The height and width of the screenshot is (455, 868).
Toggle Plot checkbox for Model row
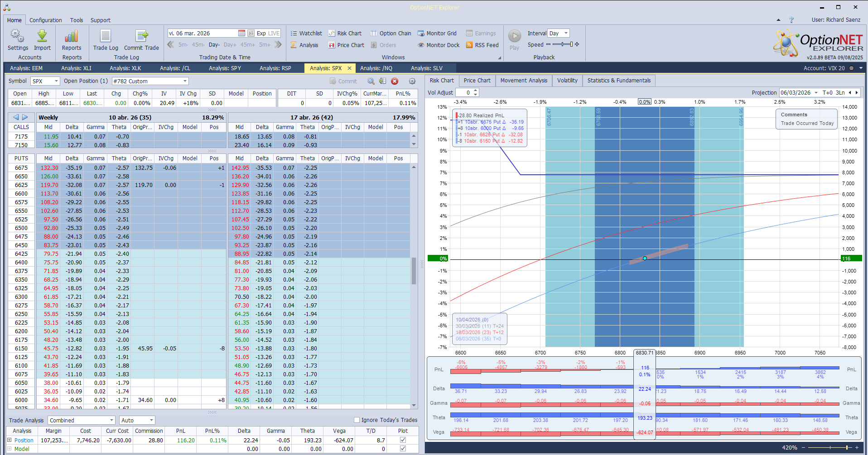pos(403,449)
